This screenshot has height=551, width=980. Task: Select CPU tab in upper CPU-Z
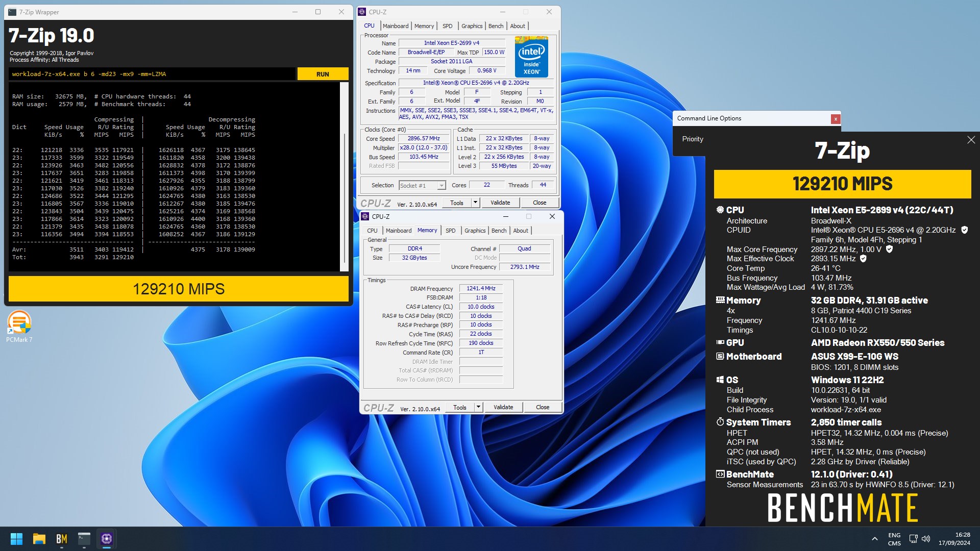[x=369, y=26]
